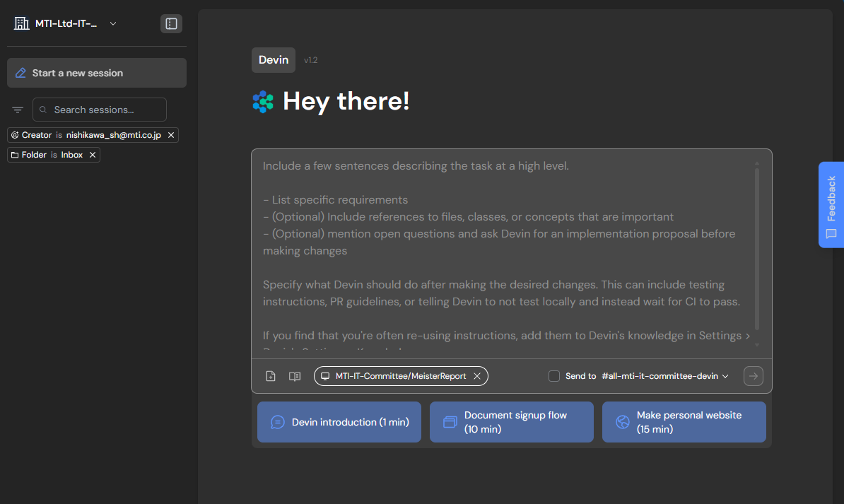Remove the Creator filter chip
Screen dimensions: 844x504
coord(171,135)
